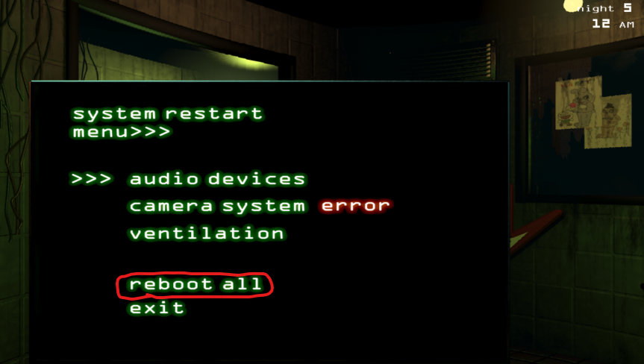Screen dimensions: 644x364
Task: Click the right child's drawing on the board
Action: [608, 122]
